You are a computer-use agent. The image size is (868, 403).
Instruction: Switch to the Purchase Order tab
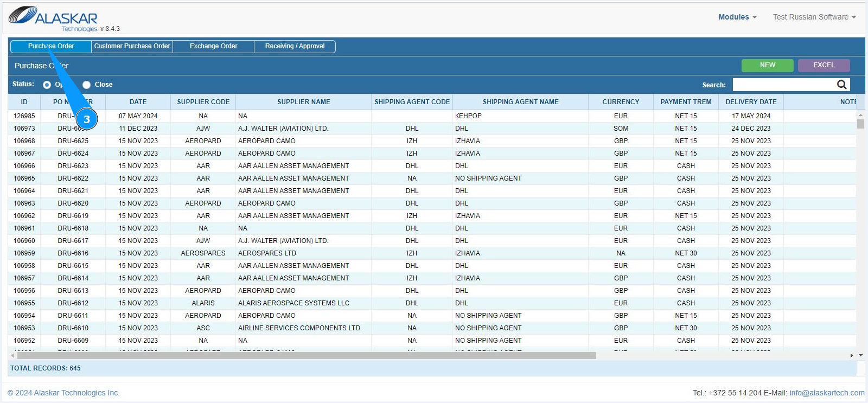point(51,46)
